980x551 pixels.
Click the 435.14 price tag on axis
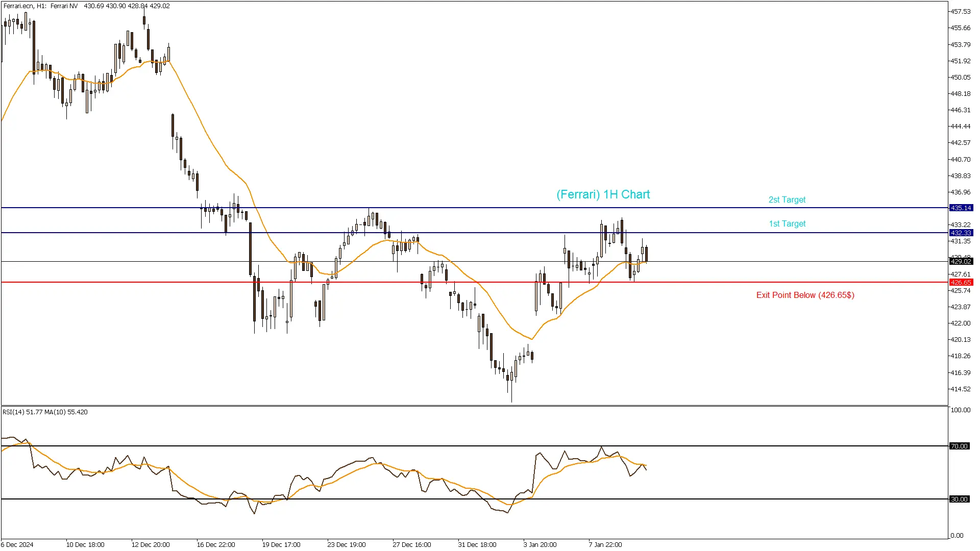coord(961,208)
